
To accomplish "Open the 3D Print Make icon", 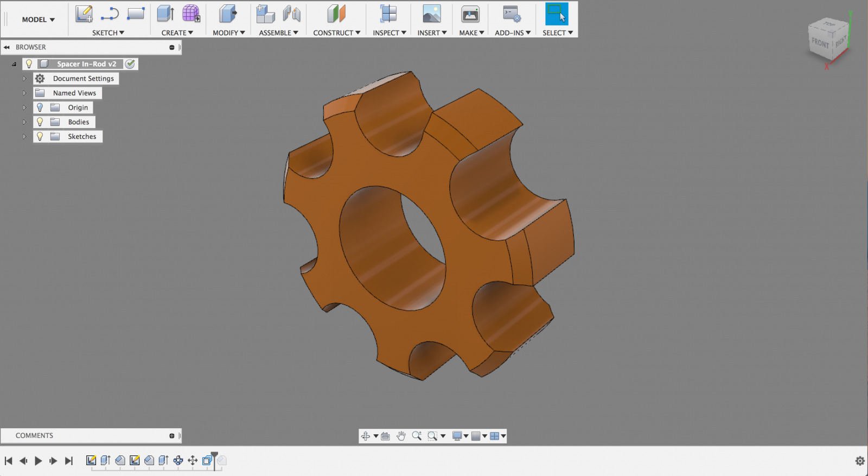I will [x=470, y=14].
